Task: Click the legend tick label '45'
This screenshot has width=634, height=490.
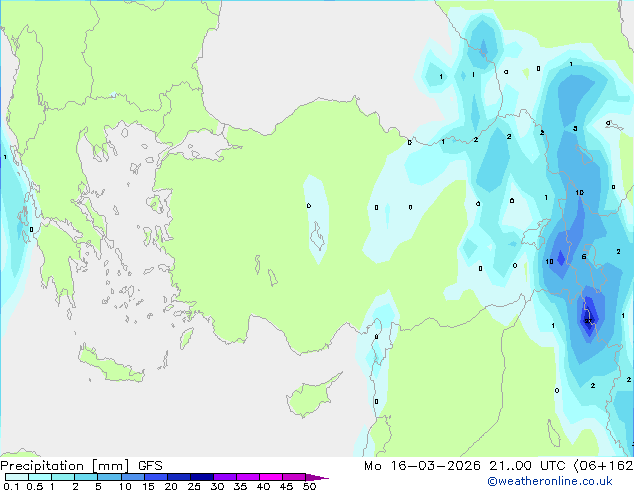Action: coord(286,486)
